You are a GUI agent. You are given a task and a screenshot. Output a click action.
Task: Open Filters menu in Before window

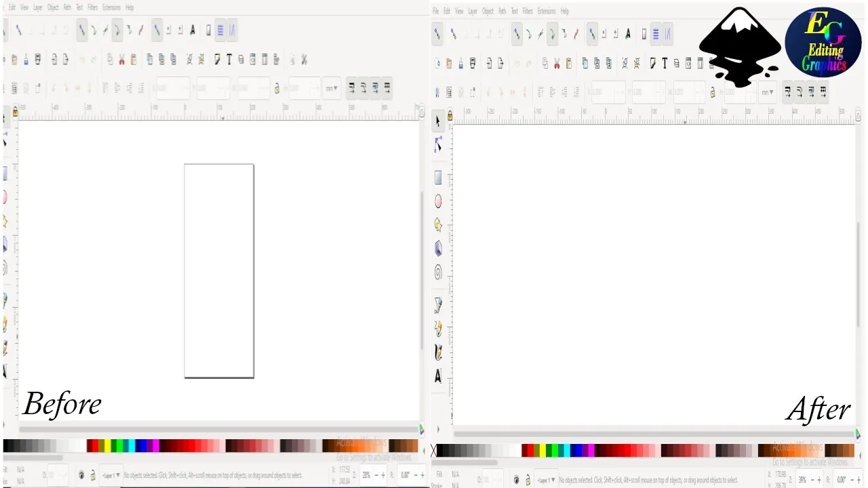point(93,7)
